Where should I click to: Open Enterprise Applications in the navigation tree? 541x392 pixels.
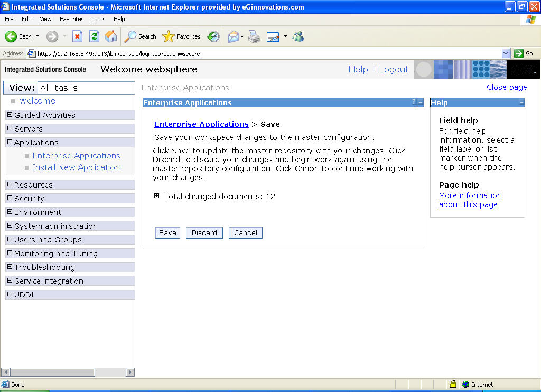(76, 156)
